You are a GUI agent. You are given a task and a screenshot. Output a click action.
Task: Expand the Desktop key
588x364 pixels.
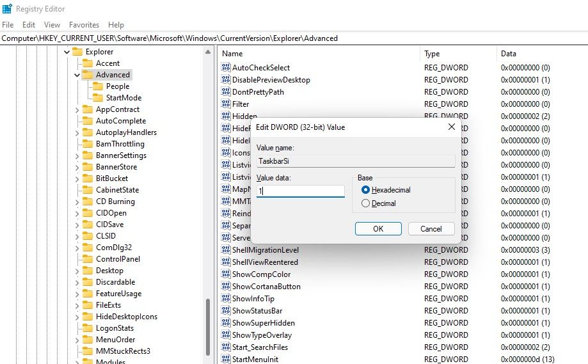[x=77, y=271]
